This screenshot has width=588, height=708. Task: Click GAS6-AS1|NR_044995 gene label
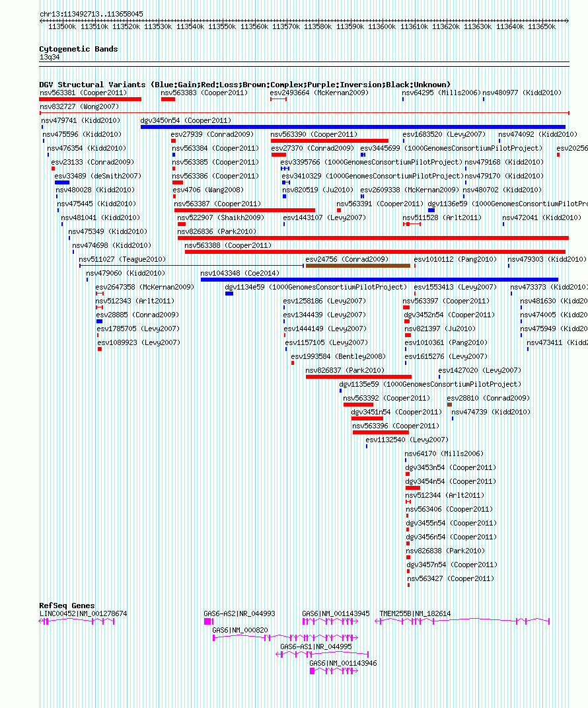click(316, 647)
